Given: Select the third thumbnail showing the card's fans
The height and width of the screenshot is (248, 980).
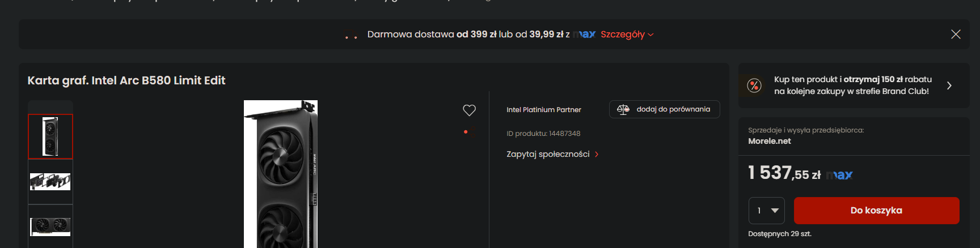Looking at the screenshot, I should (x=50, y=226).
